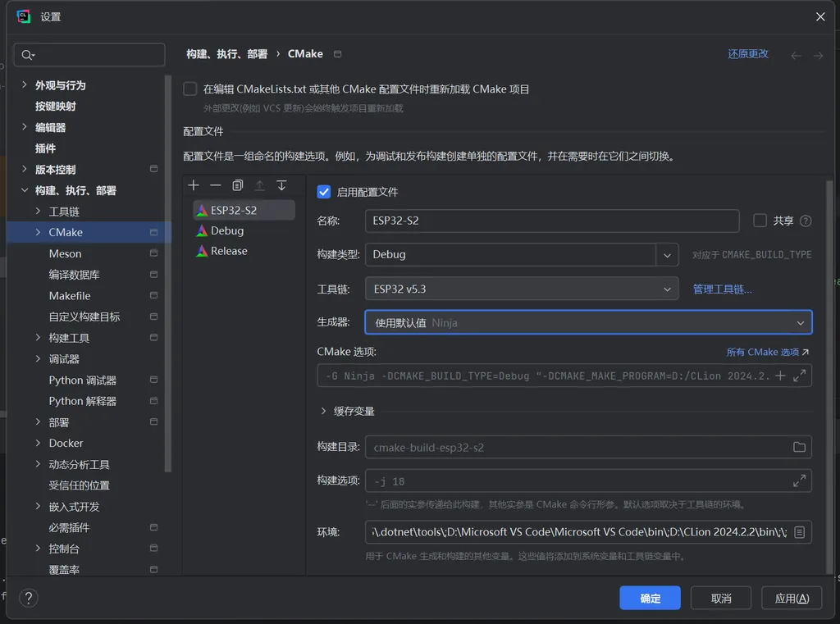Open 所有 CMake 选项 link
840x624 pixels.
click(767, 352)
